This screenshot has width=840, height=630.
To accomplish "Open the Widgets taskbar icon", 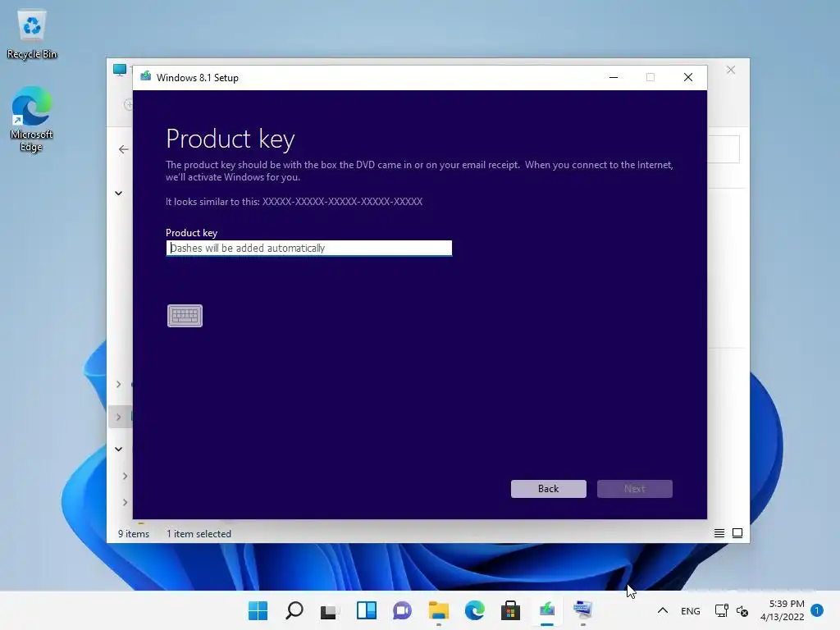I will (367, 610).
